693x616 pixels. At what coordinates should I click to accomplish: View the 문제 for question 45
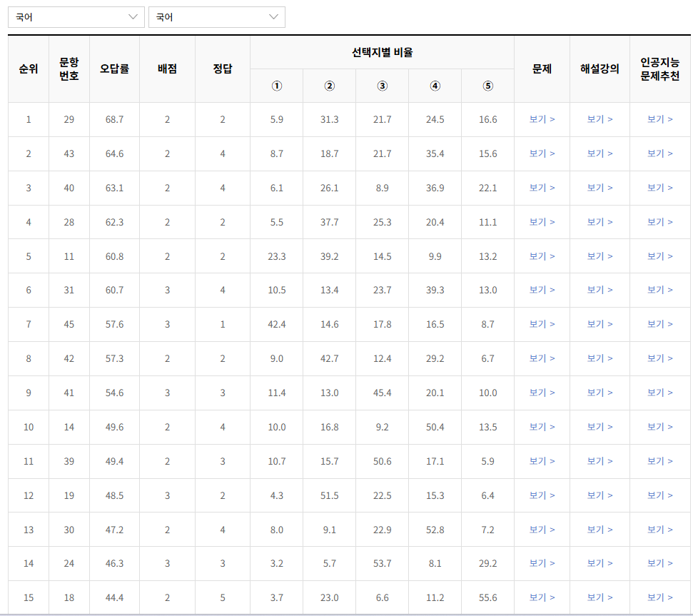tap(542, 324)
